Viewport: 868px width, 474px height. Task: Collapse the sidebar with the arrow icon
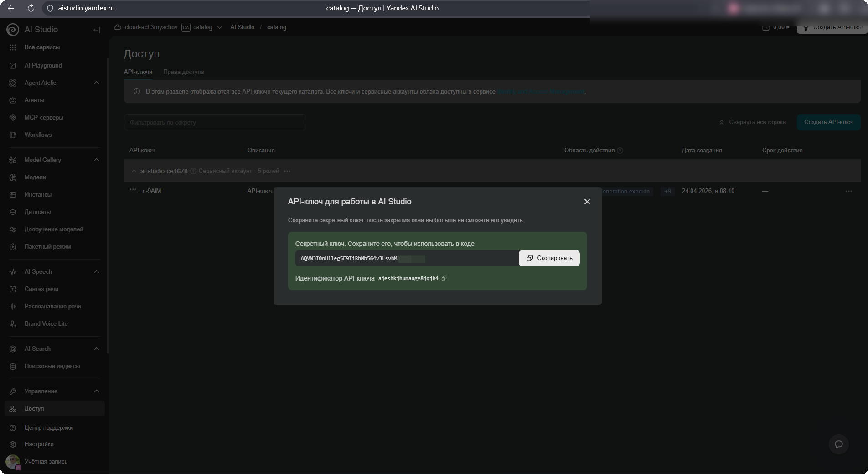click(96, 30)
